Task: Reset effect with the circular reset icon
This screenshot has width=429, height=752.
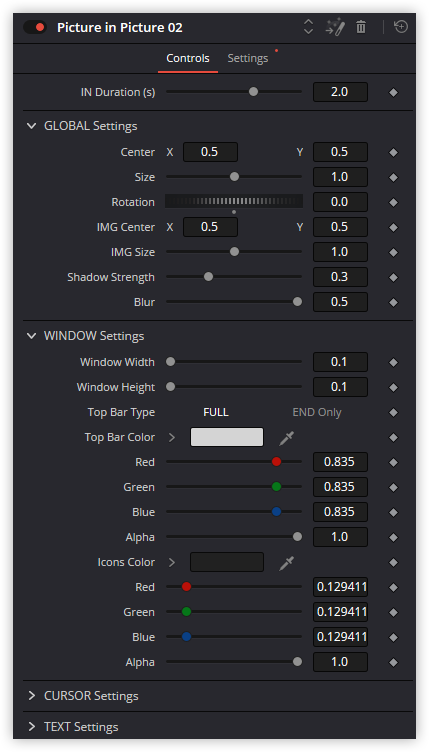Action: tap(401, 27)
